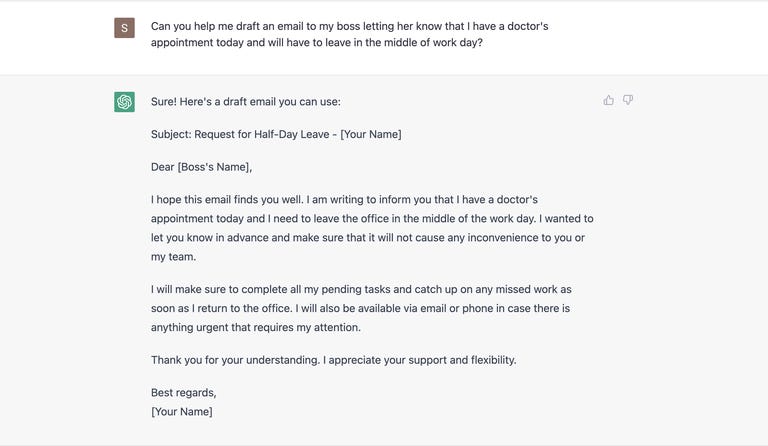
Task: Click the thumbs down feedback icon
Action: (x=628, y=100)
